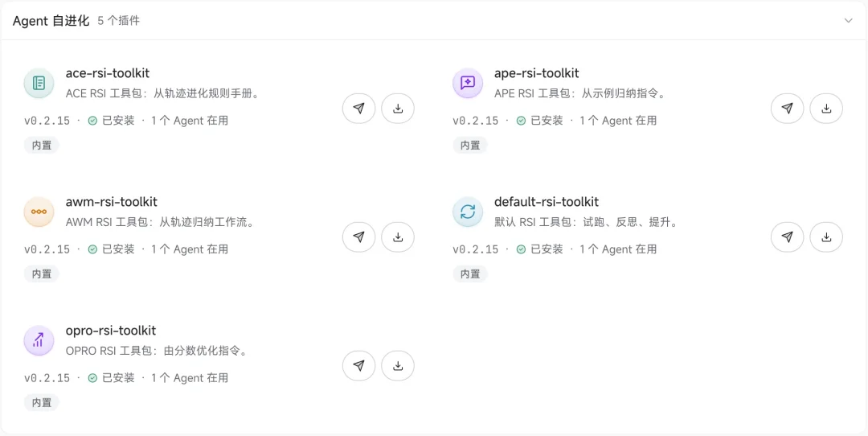The image size is (868, 436).
Task: Click the 内置 tag under default-rsi-toolkit
Action: pos(470,274)
